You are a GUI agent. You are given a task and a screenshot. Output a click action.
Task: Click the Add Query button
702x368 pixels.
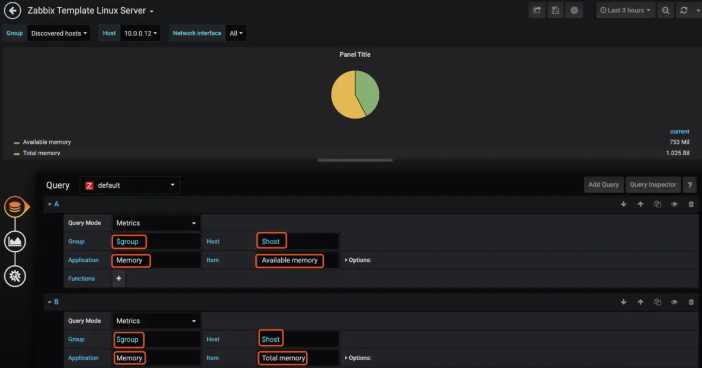tap(604, 185)
